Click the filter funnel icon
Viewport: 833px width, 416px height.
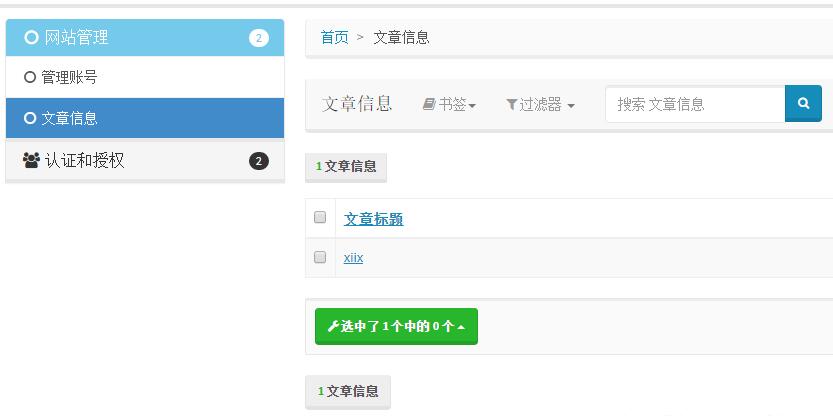coord(511,104)
